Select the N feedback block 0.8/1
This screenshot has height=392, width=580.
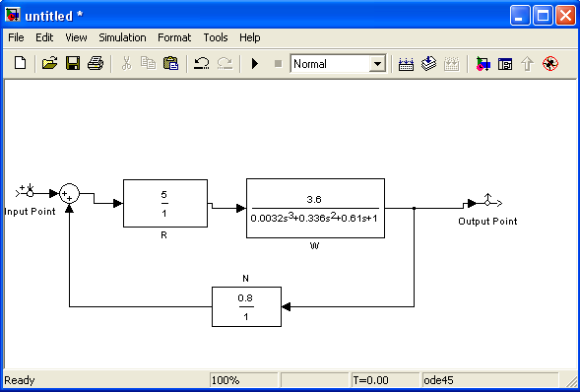[246, 306]
